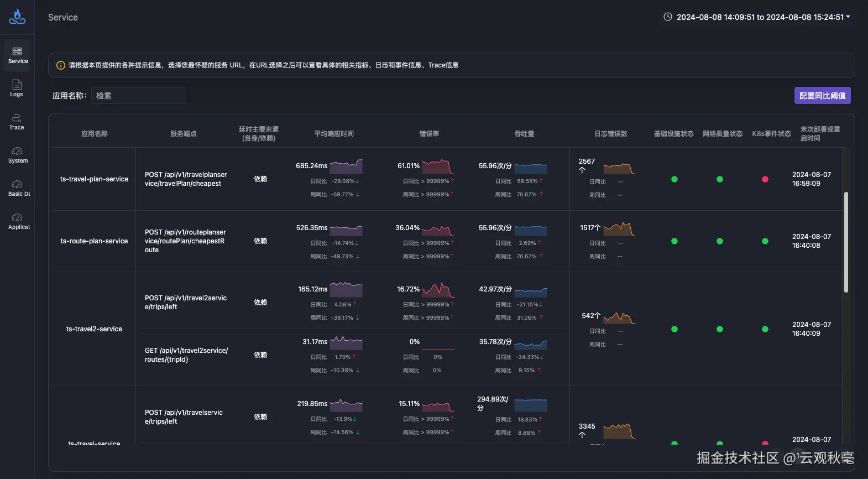Click deploy time 2024-08-07 16:59:09
The image size is (868, 479).
click(x=812, y=179)
